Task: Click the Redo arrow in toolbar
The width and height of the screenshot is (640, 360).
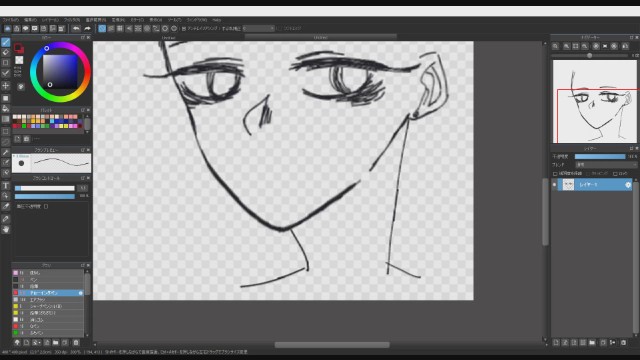Action: pos(87,29)
